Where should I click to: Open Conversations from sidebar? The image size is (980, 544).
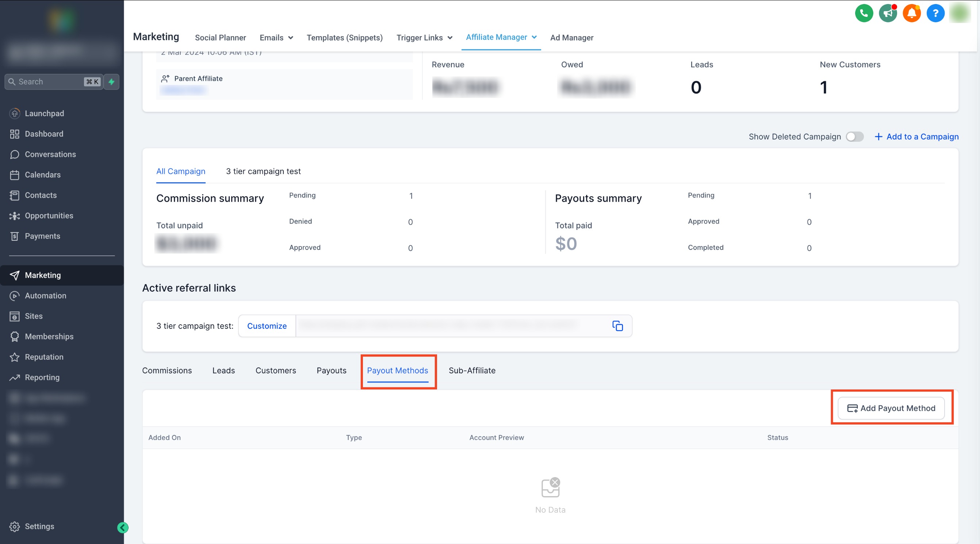click(x=50, y=154)
